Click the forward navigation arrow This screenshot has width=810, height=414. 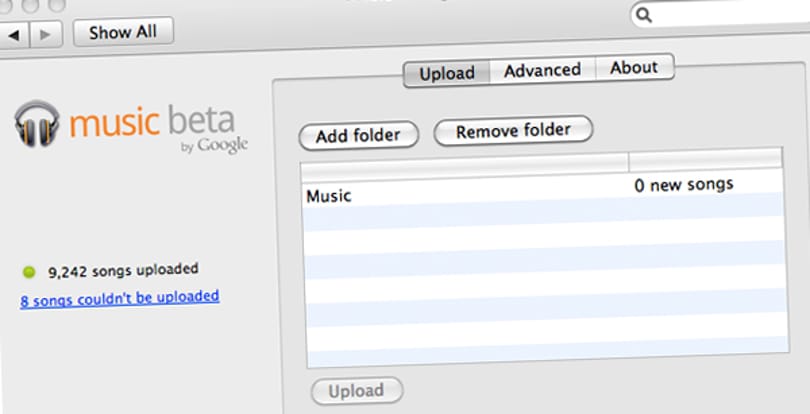46,35
